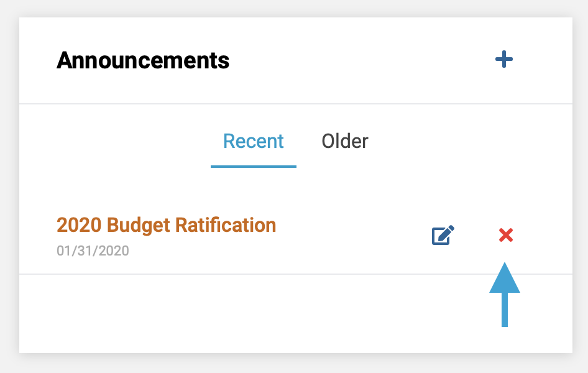Delete the 2020 Budget Ratification announcement

pyautogui.click(x=506, y=235)
